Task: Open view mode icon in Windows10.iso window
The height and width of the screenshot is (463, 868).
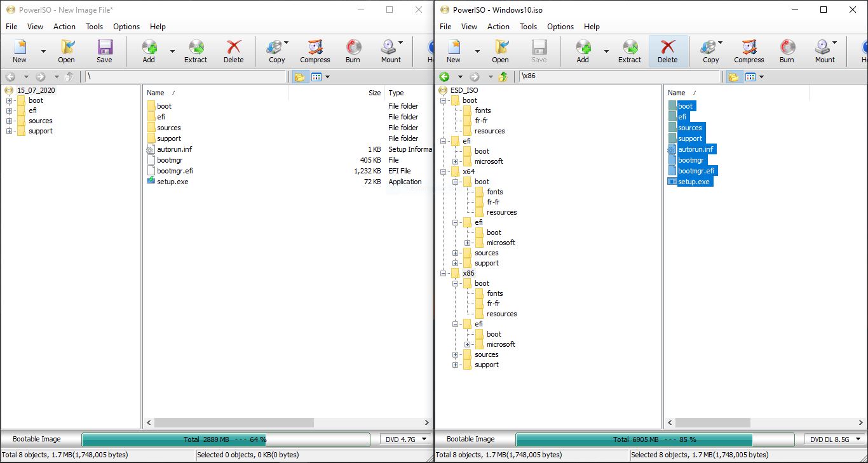Action: pyautogui.click(x=750, y=77)
